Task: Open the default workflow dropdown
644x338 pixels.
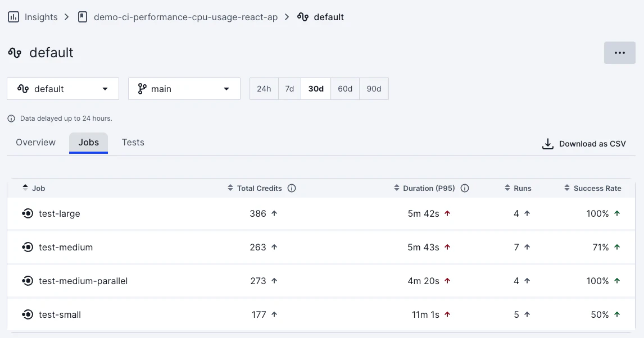Action: tap(63, 89)
